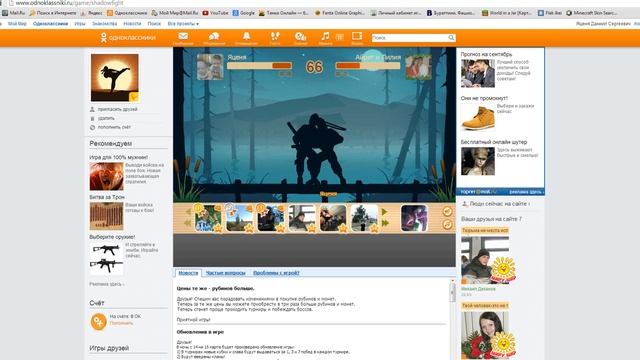This screenshot has height=360, width=640.
Task: Click Реклама здесь link in left column
Action: pos(107,284)
